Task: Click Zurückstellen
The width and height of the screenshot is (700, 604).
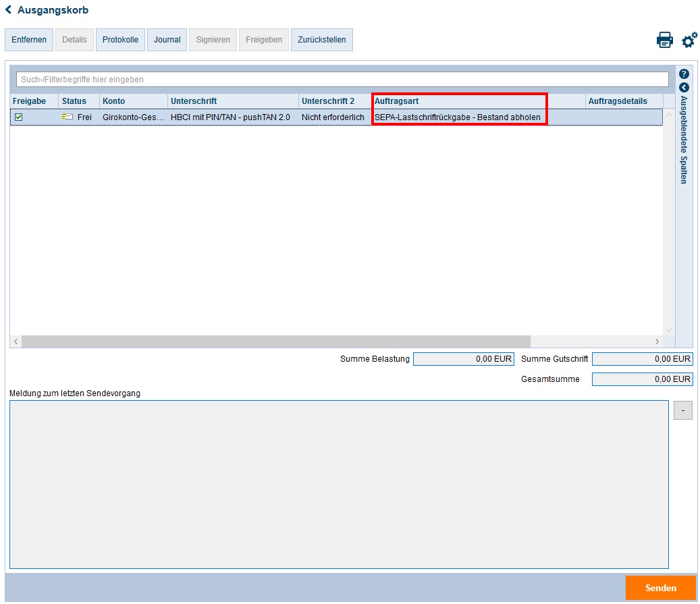Action: pos(322,40)
